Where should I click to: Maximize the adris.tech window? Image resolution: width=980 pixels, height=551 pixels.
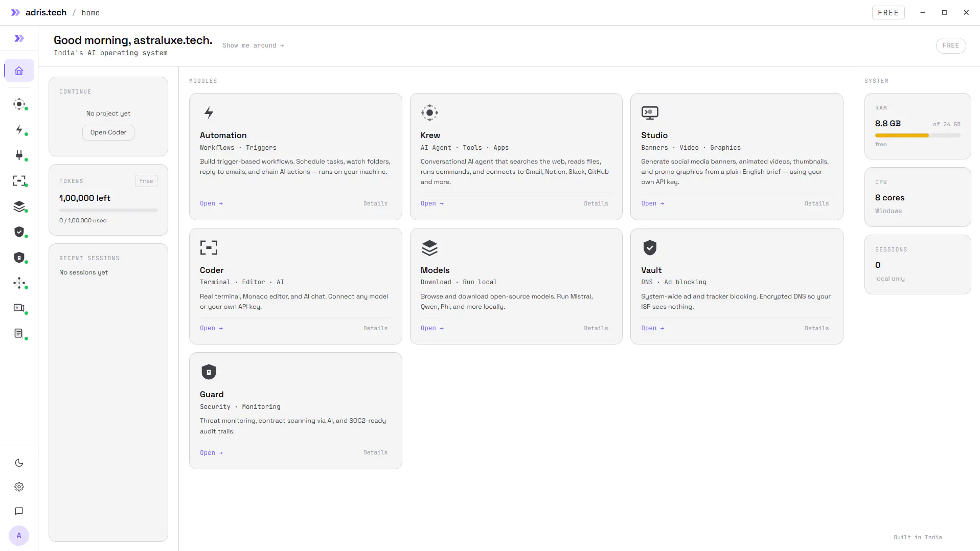pyautogui.click(x=944, y=12)
